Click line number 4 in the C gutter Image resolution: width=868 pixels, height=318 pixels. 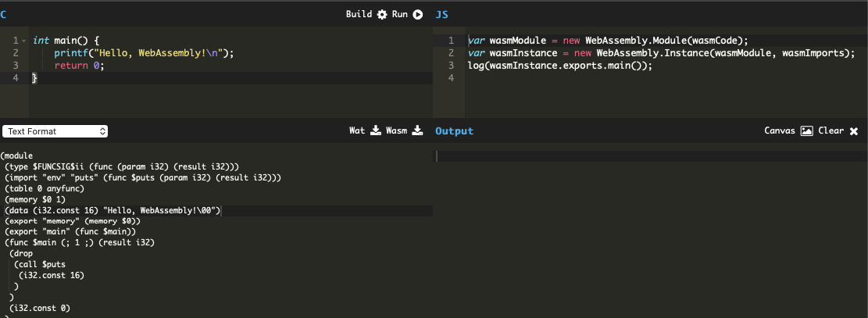pyautogui.click(x=16, y=78)
